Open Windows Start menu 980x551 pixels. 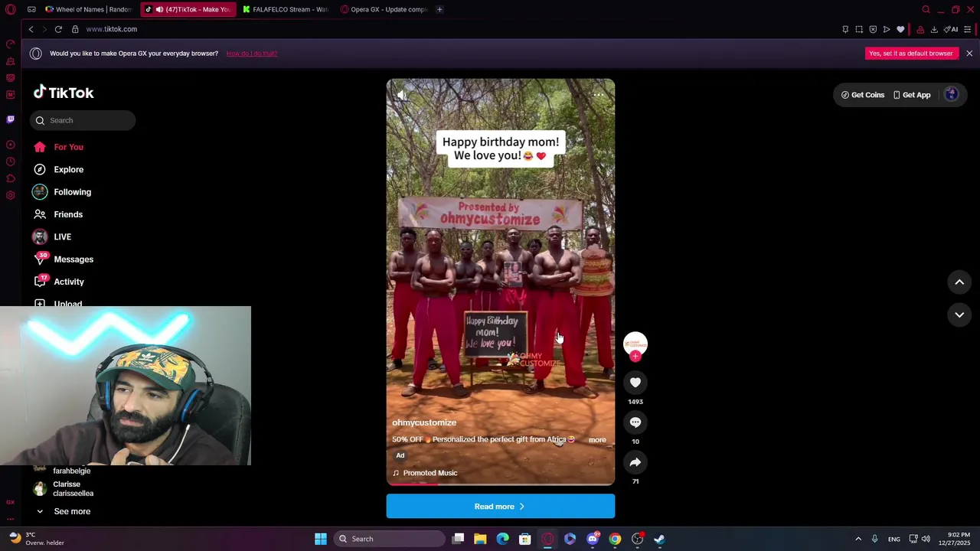(321, 539)
